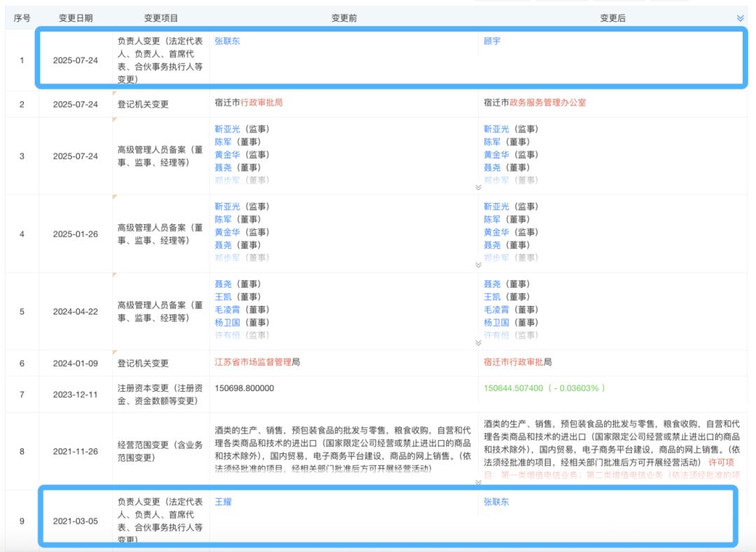
Task: Click the 变更日期 column header
Action: [76, 18]
